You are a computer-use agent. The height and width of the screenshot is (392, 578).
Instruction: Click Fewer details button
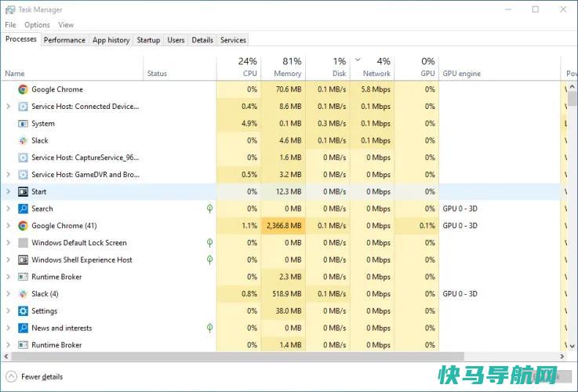35,376
